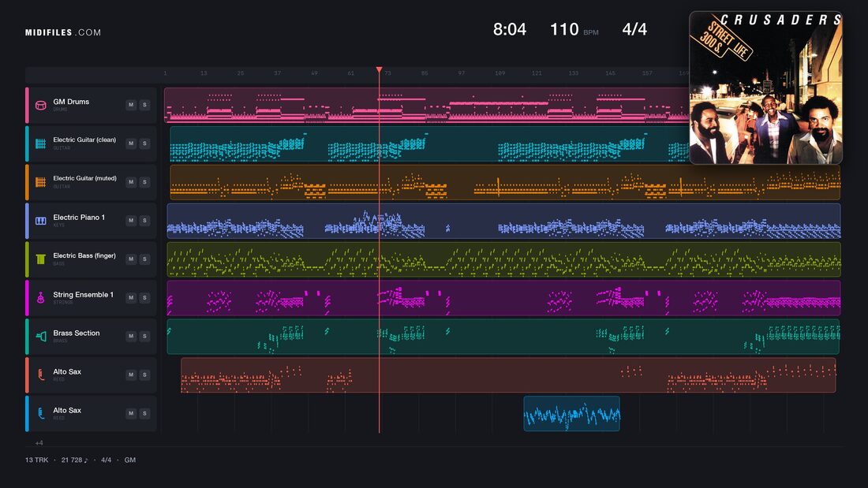Click the short blue Alto Sax solo clip
Viewport: 868px width, 488px height.
click(572, 413)
